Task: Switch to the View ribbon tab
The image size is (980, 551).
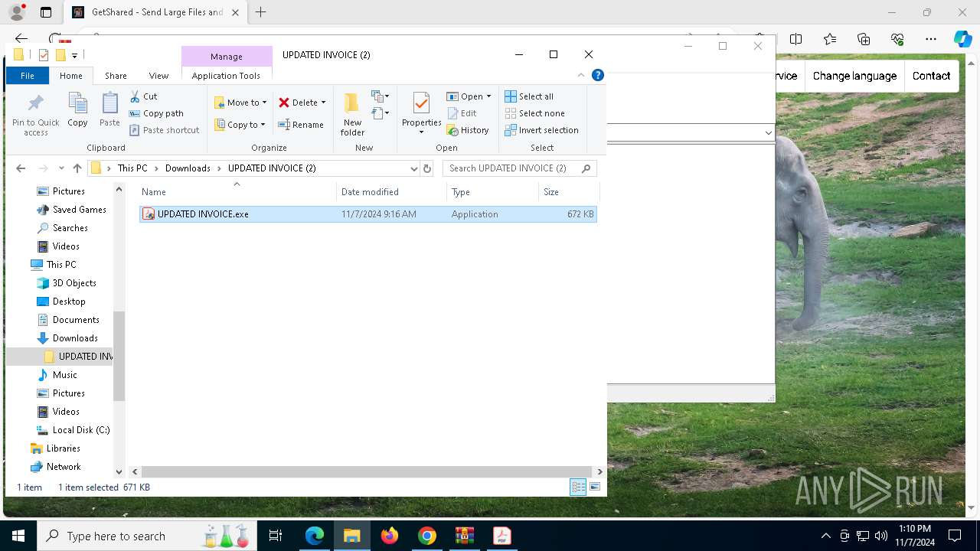Action: point(158,76)
